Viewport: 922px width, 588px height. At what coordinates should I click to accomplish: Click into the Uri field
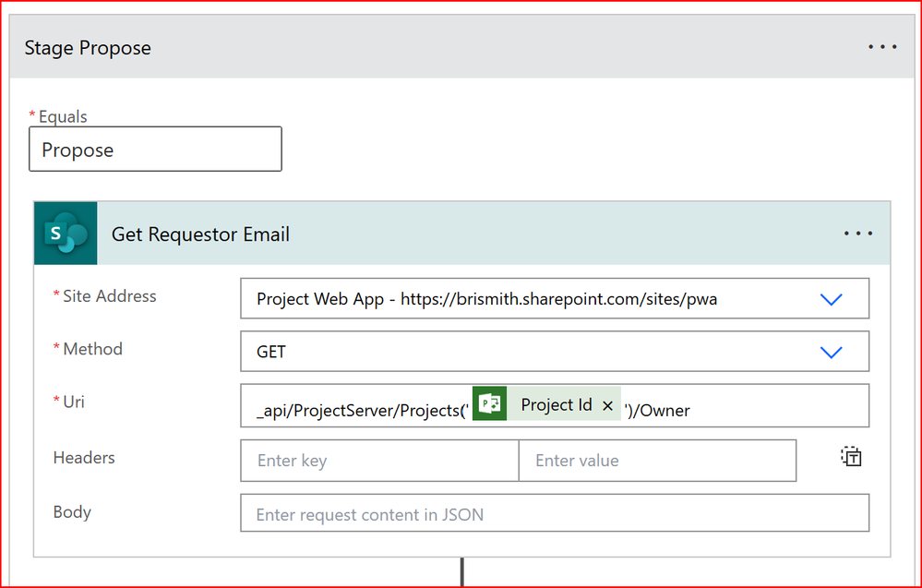(555, 406)
